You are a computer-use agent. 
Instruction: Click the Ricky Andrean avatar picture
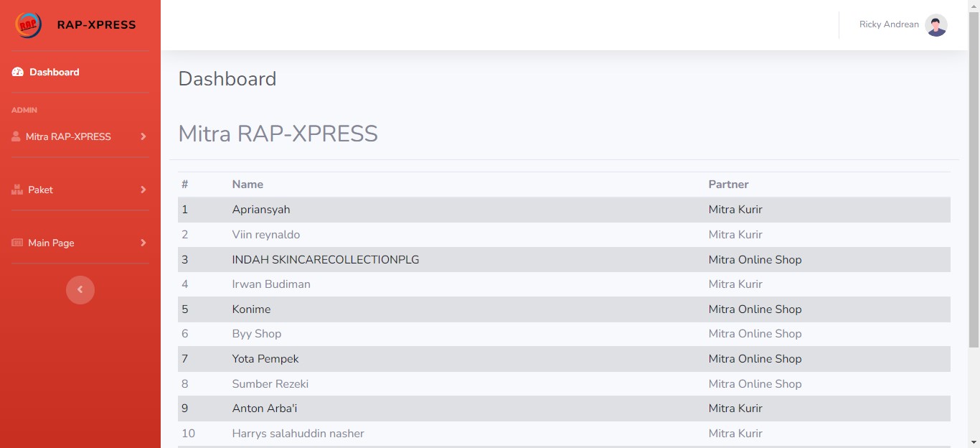point(936,25)
